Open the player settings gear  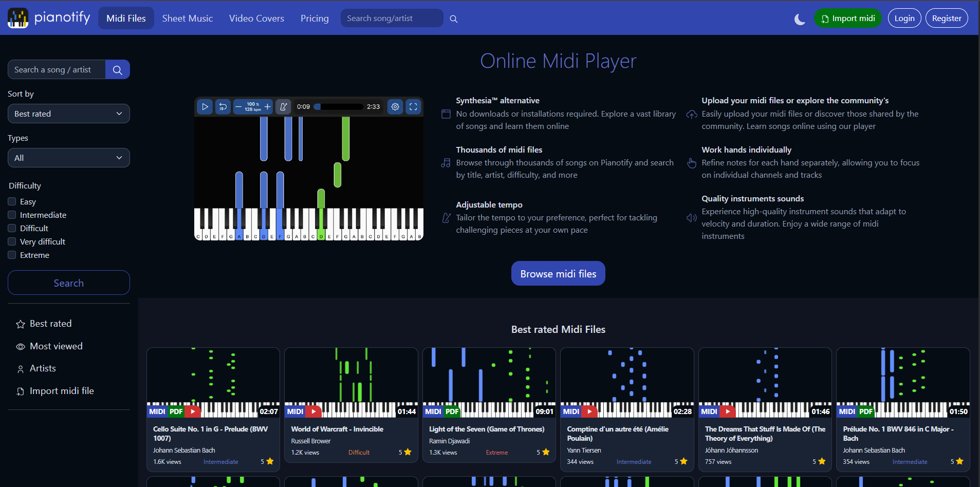point(395,106)
